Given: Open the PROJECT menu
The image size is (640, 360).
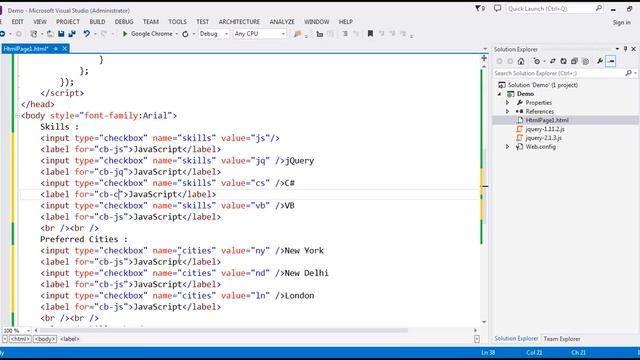Looking at the screenshot, I should (x=68, y=22).
